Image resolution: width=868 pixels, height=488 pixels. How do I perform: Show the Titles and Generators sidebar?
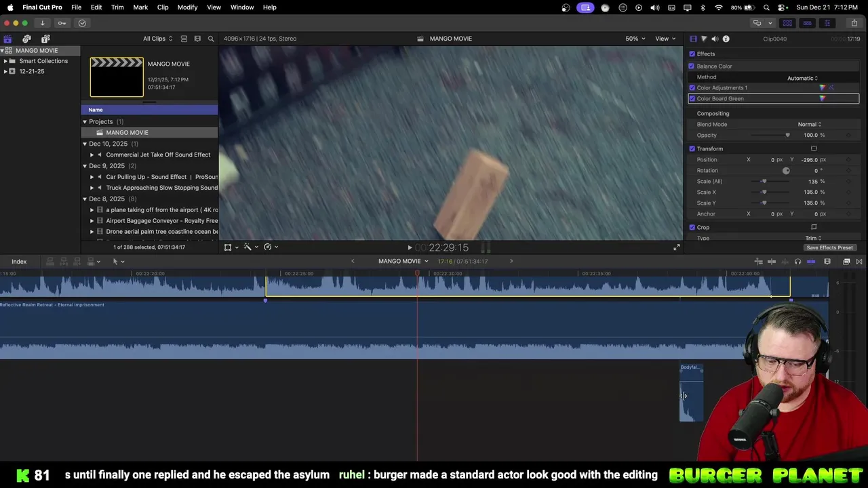pyautogui.click(x=45, y=39)
